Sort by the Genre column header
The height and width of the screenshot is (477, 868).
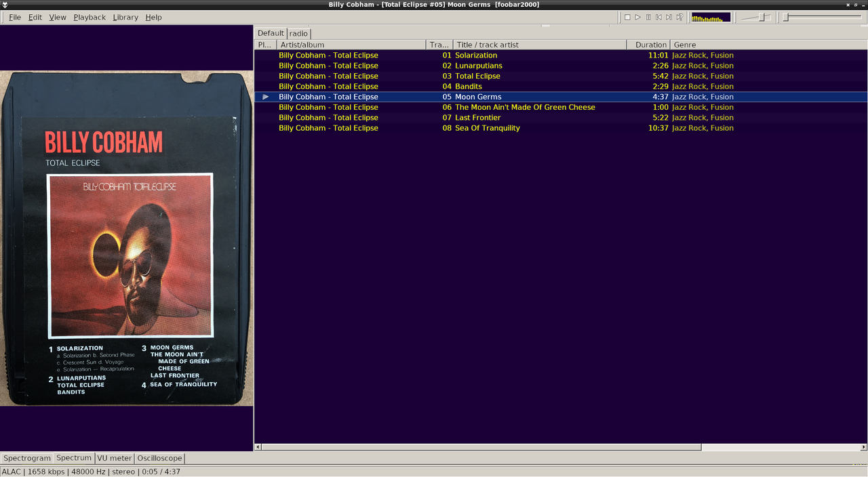coord(769,45)
